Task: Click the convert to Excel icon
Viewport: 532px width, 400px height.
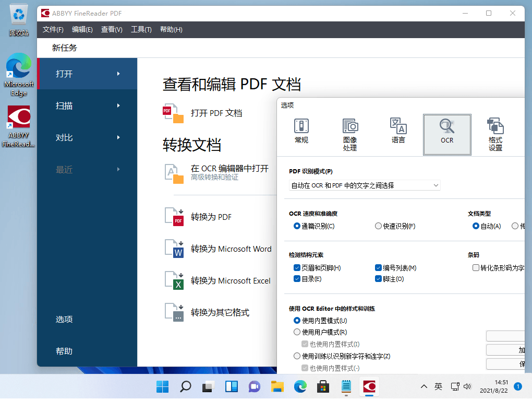Action: 174,280
